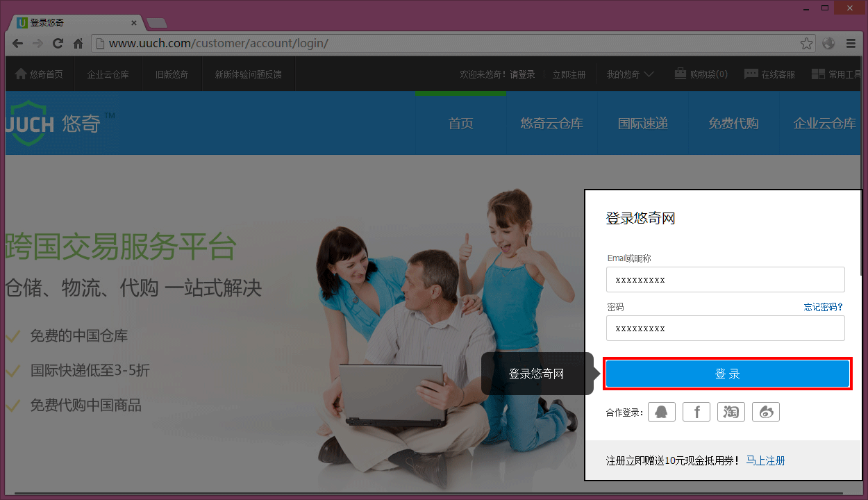Click the Weibo partner login icon
This screenshot has width=868, height=500.
click(766, 412)
